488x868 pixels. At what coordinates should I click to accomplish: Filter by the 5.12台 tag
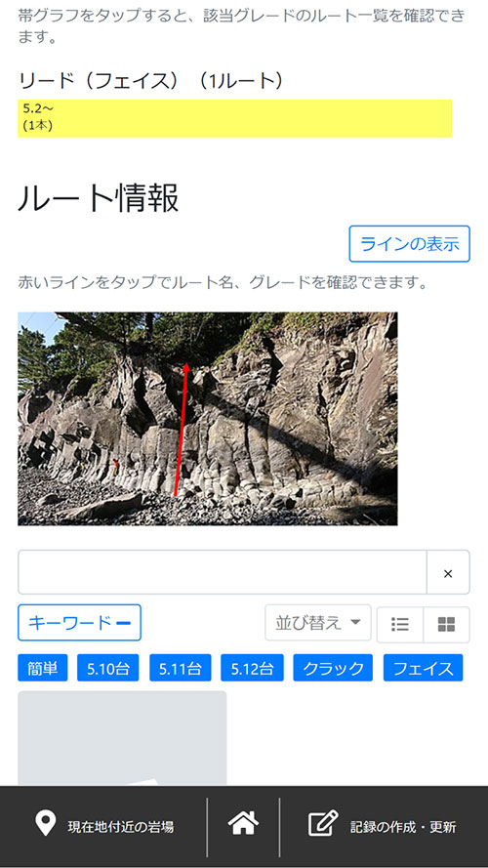252,668
